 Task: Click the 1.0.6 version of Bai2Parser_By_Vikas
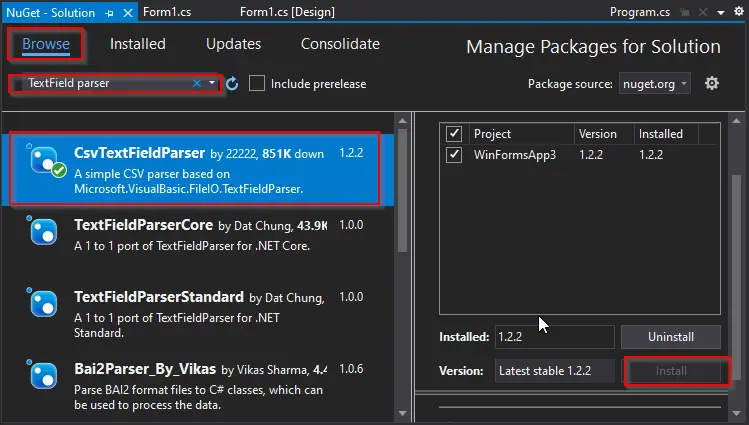[x=351, y=369]
